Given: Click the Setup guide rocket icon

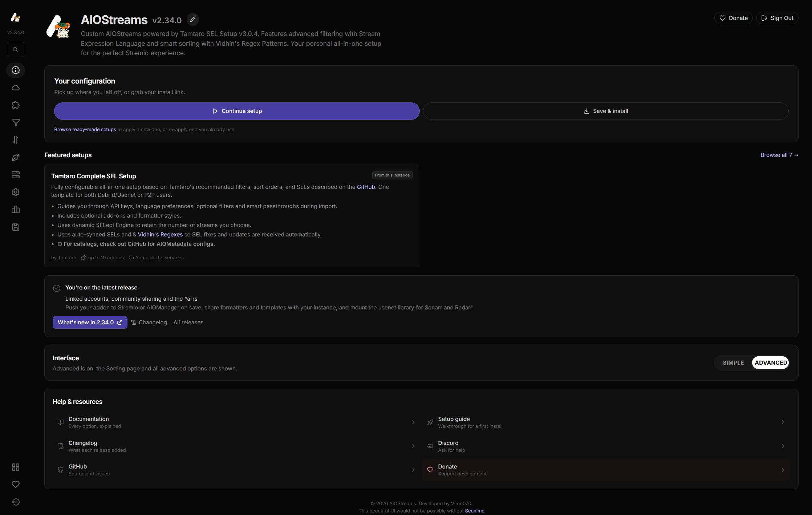Looking at the screenshot, I should (430, 422).
